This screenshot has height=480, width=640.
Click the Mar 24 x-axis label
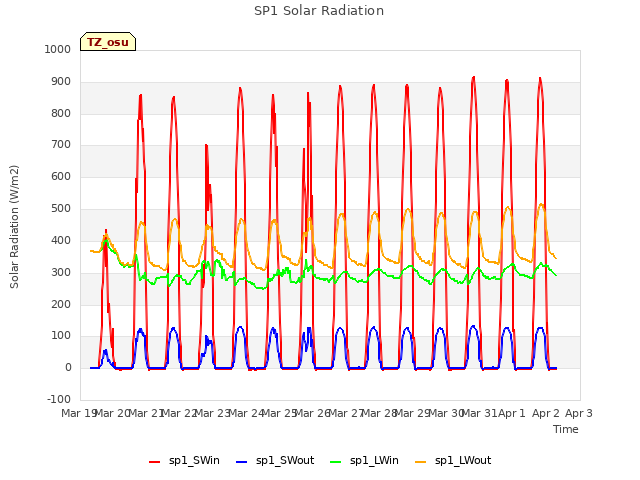point(246,413)
